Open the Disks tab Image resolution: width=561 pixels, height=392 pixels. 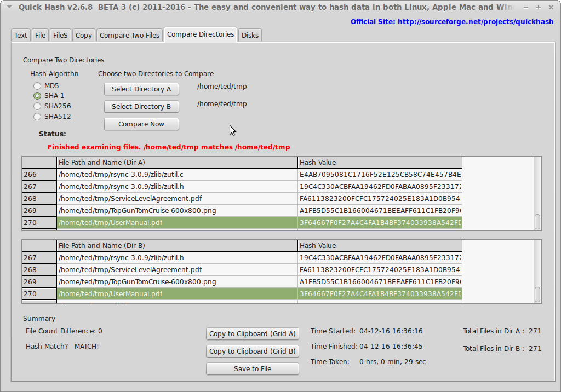point(250,35)
